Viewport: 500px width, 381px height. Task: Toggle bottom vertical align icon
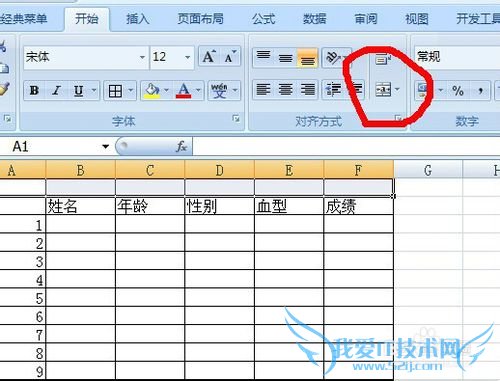coord(307,58)
